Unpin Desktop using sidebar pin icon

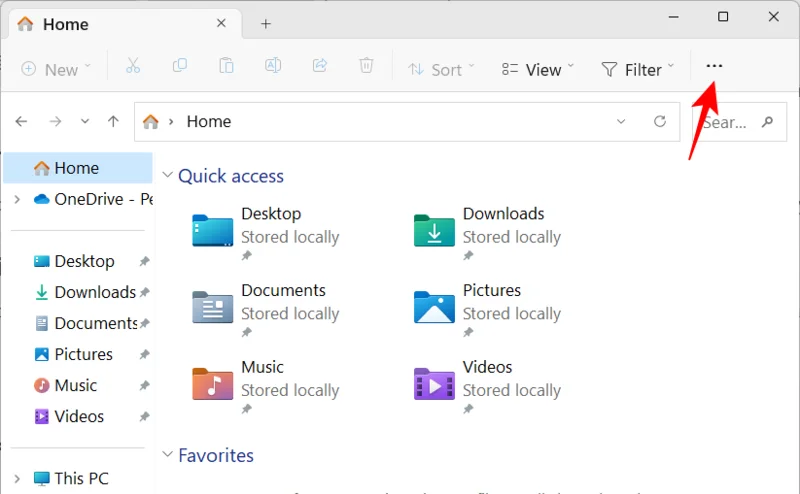point(144,261)
